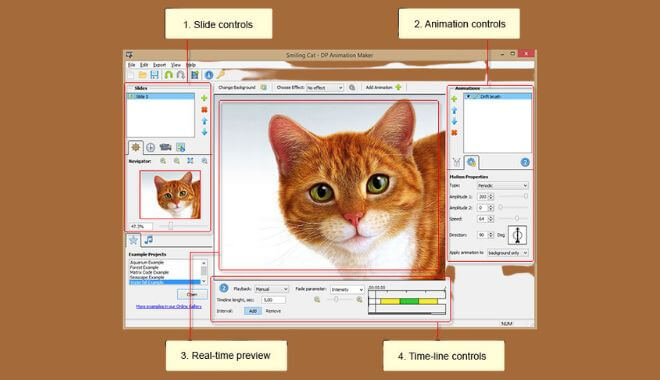660x380 pixels.
Task: Open the Online Gallery examples link
Action: pyautogui.click(x=168, y=306)
